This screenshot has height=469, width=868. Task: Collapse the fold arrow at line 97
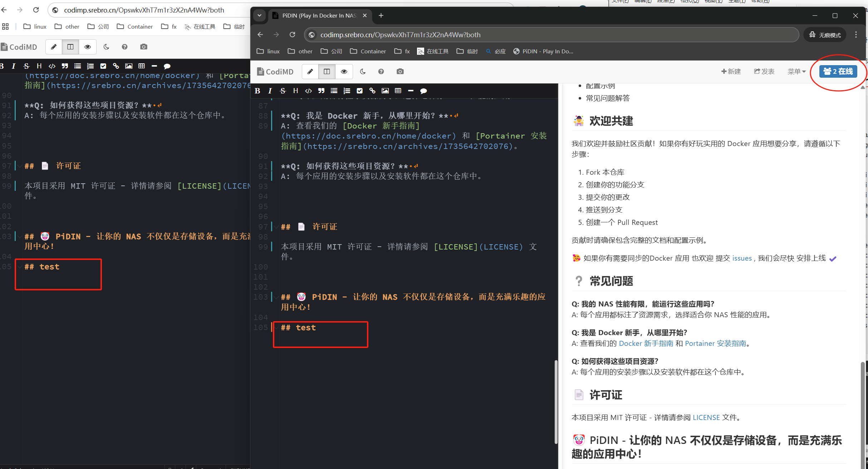click(277, 227)
